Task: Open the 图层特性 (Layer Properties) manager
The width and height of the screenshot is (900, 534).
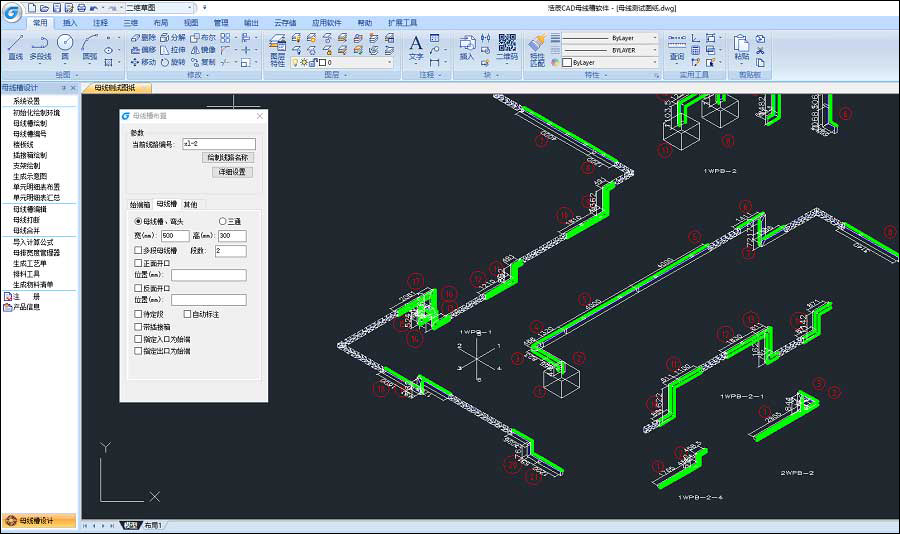Action: coord(278,48)
